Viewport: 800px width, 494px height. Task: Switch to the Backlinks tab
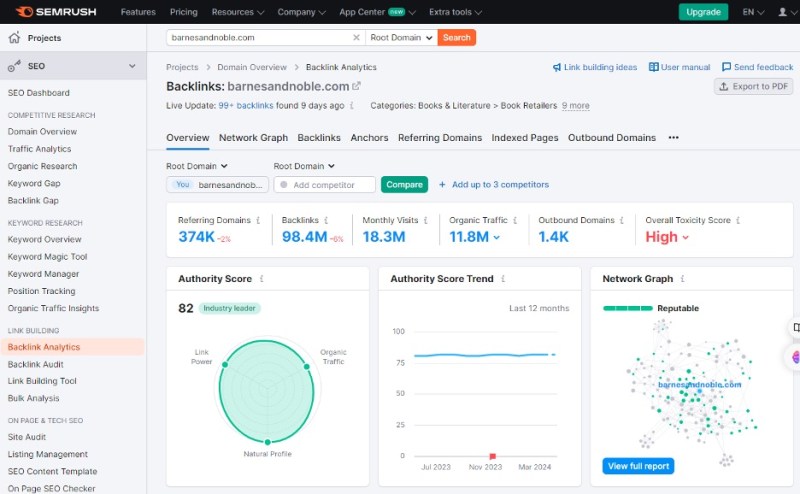[x=319, y=138]
